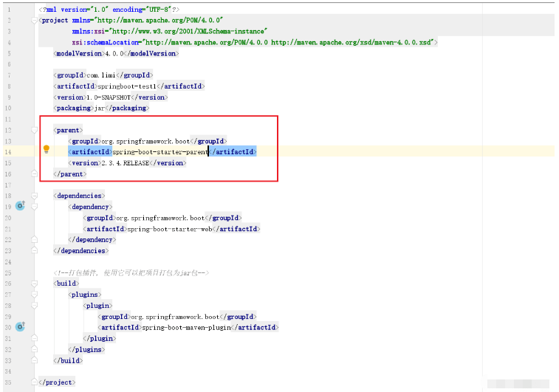Collapse the project tag fold on line 2
The width and height of the screenshot is (559, 392).
[34, 21]
